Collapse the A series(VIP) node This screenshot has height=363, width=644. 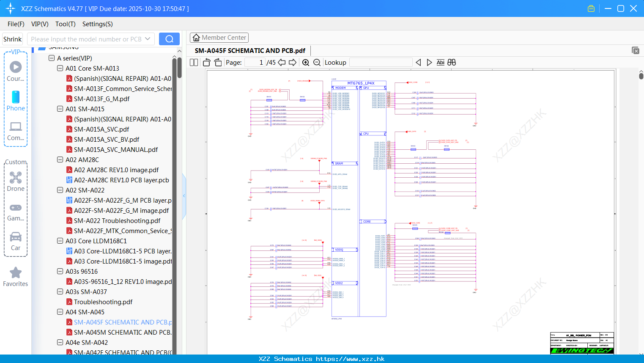[52, 58]
